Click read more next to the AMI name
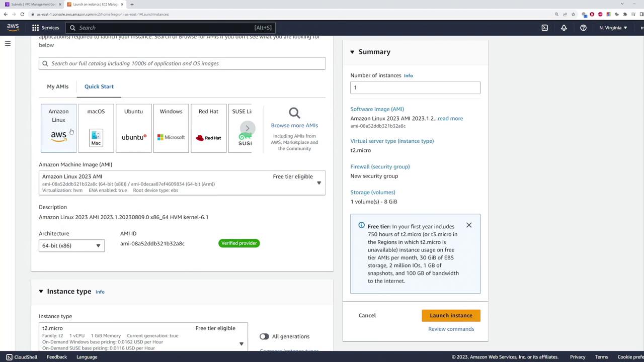 click(450, 119)
